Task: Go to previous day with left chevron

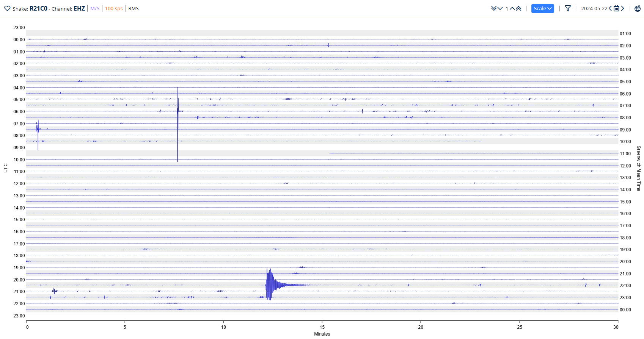Action: click(x=610, y=8)
